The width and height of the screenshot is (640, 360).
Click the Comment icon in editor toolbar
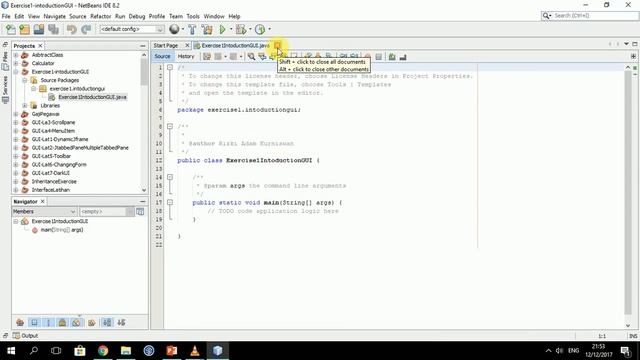click(392, 57)
